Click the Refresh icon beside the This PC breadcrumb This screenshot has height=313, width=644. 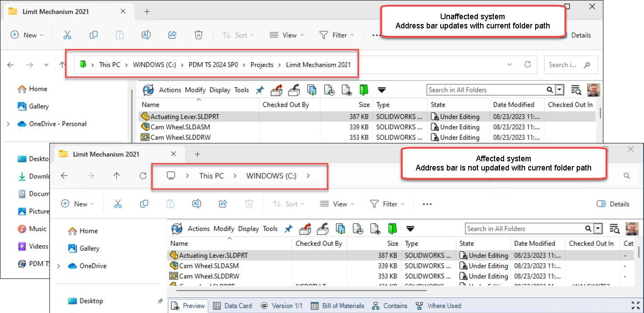point(143,176)
